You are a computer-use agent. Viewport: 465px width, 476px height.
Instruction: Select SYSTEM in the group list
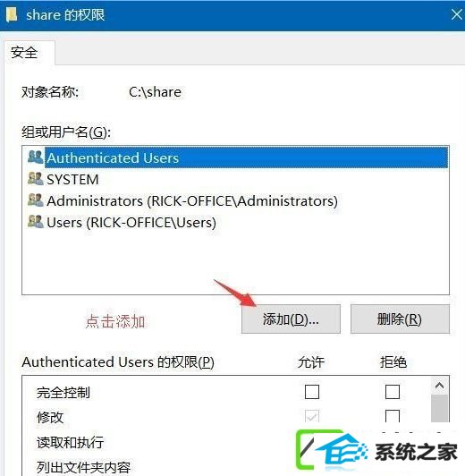(x=72, y=180)
